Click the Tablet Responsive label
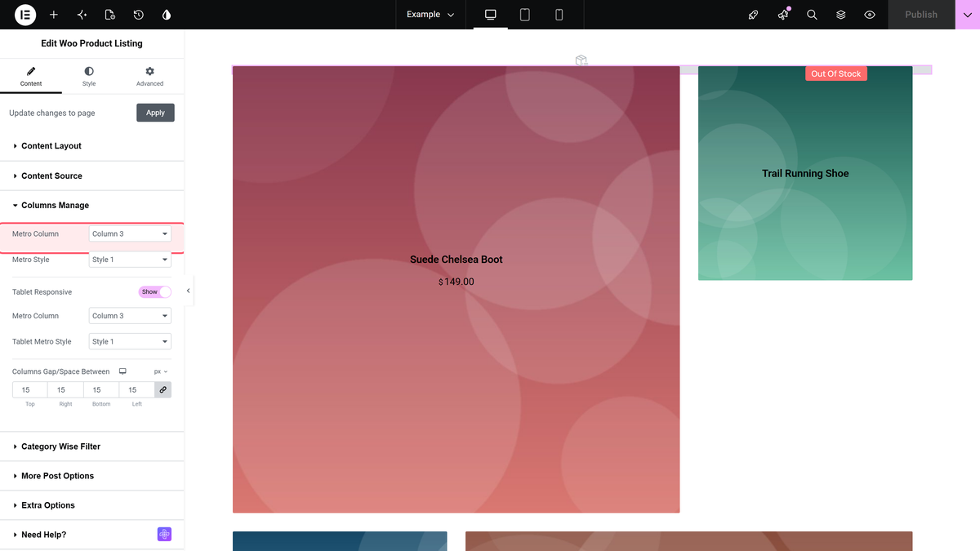The width and height of the screenshot is (980, 551). 42,292
